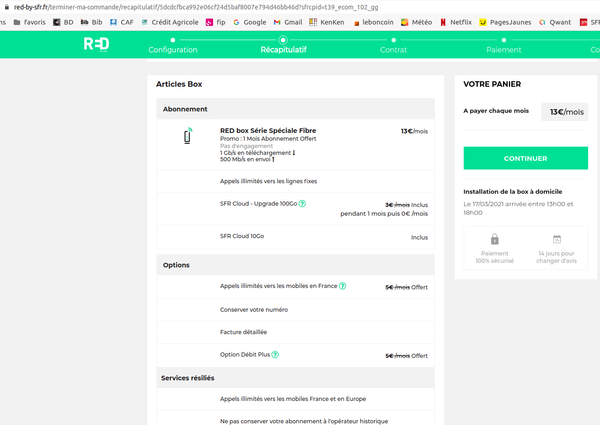Click the RED box Série Spéciale Fibre title
600x425 pixels.
tap(268, 130)
